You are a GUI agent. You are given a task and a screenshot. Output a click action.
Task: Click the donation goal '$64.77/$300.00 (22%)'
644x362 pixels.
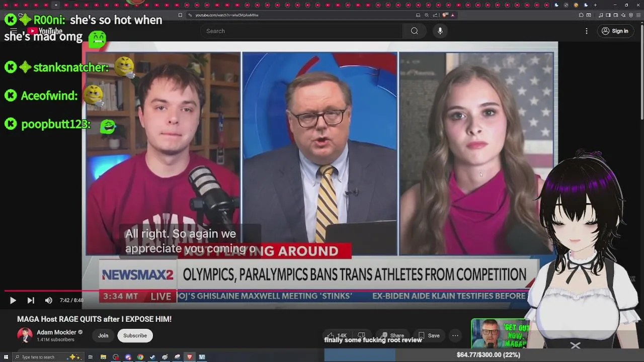point(488,355)
